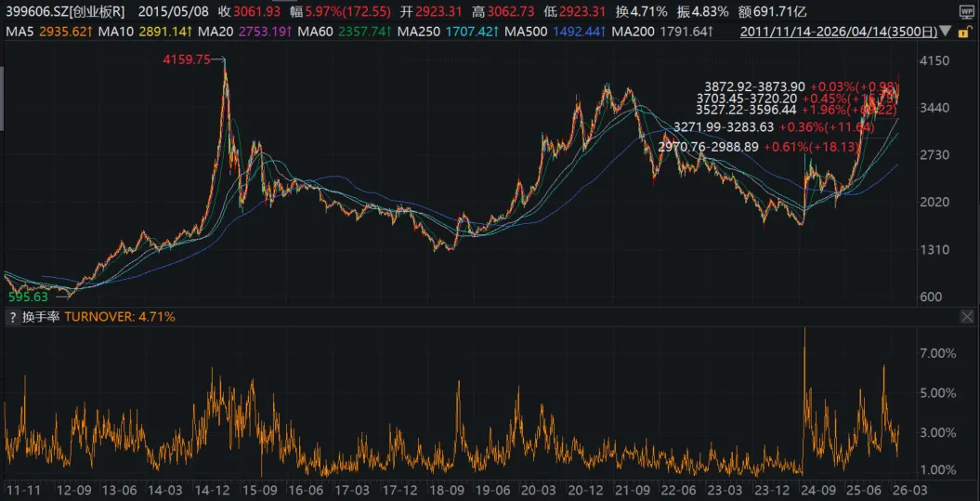Click the high price 高3062.73
980x501 pixels.
tap(502, 11)
